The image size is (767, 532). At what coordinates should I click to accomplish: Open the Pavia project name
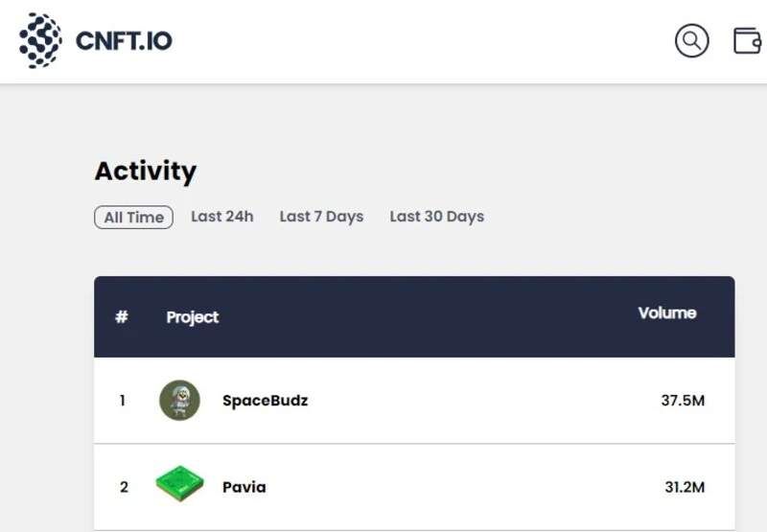tap(244, 487)
